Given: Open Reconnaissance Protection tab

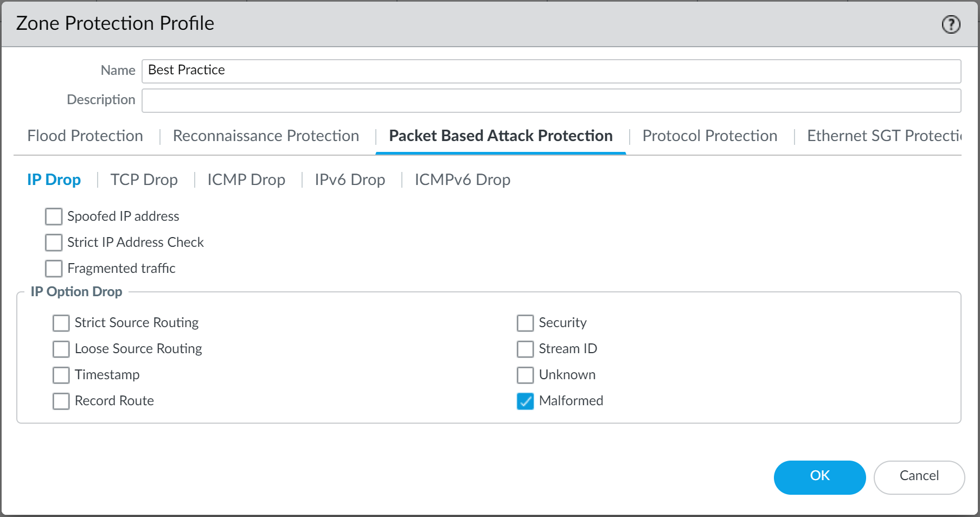Looking at the screenshot, I should [266, 136].
